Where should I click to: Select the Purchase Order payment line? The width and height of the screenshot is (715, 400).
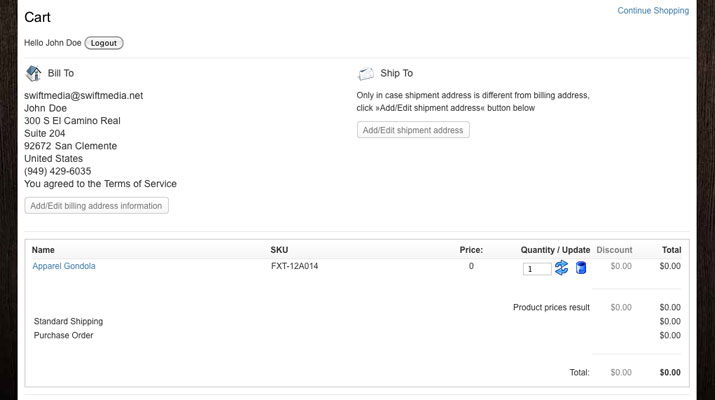click(x=63, y=335)
